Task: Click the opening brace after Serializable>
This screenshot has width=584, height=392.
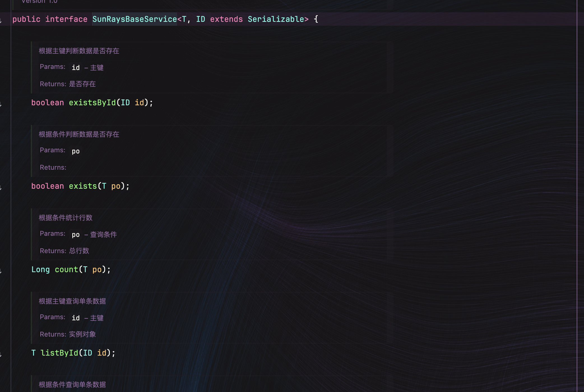Action: click(316, 19)
